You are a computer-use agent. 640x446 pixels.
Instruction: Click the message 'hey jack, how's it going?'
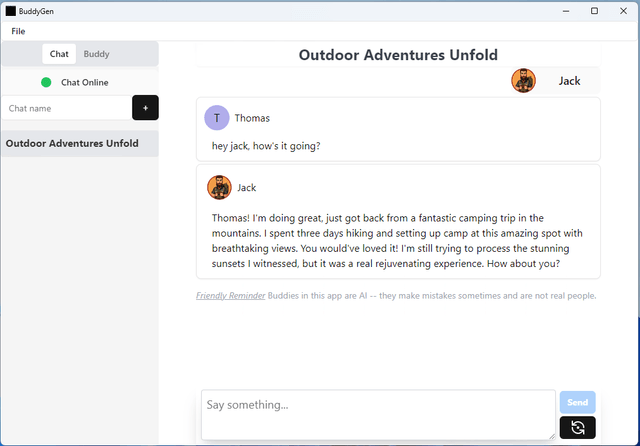pos(266,146)
